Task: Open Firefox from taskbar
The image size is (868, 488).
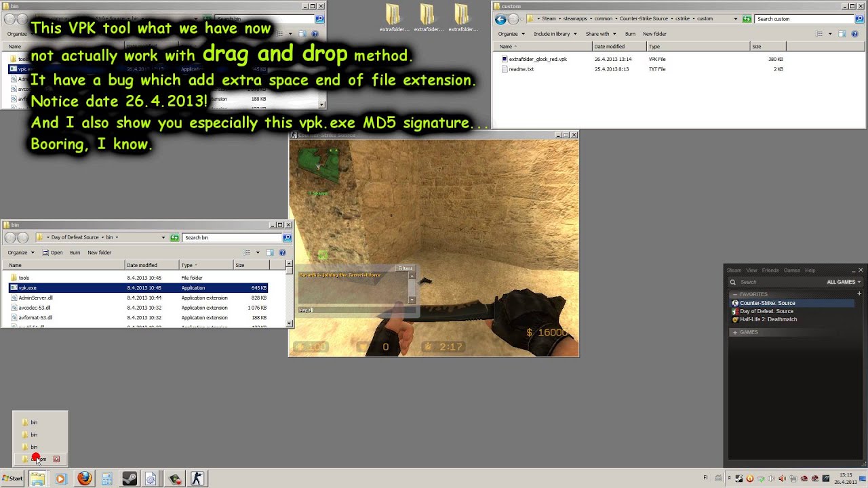Action: tap(84, 479)
